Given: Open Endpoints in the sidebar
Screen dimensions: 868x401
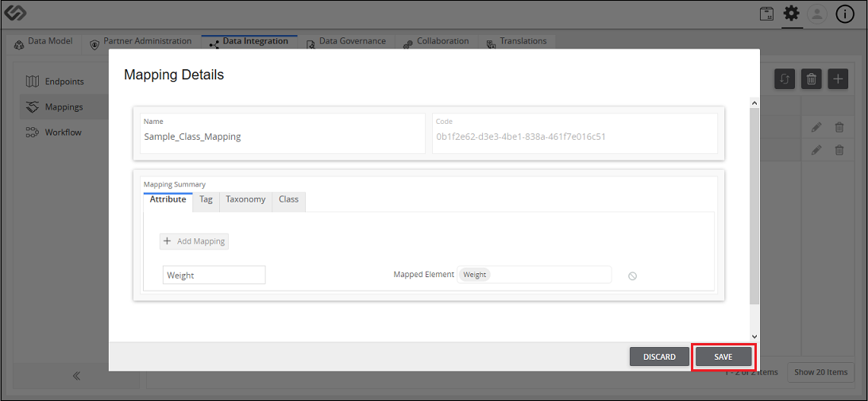Looking at the screenshot, I should (x=64, y=82).
